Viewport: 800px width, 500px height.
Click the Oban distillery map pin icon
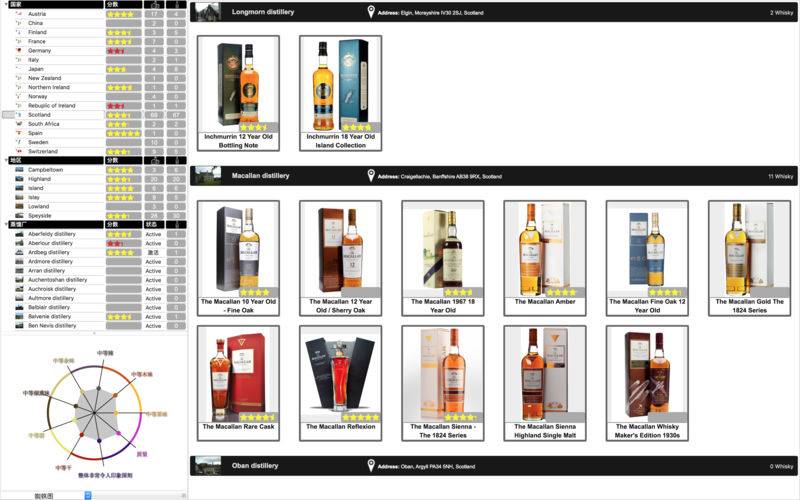[x=371, y=465]
